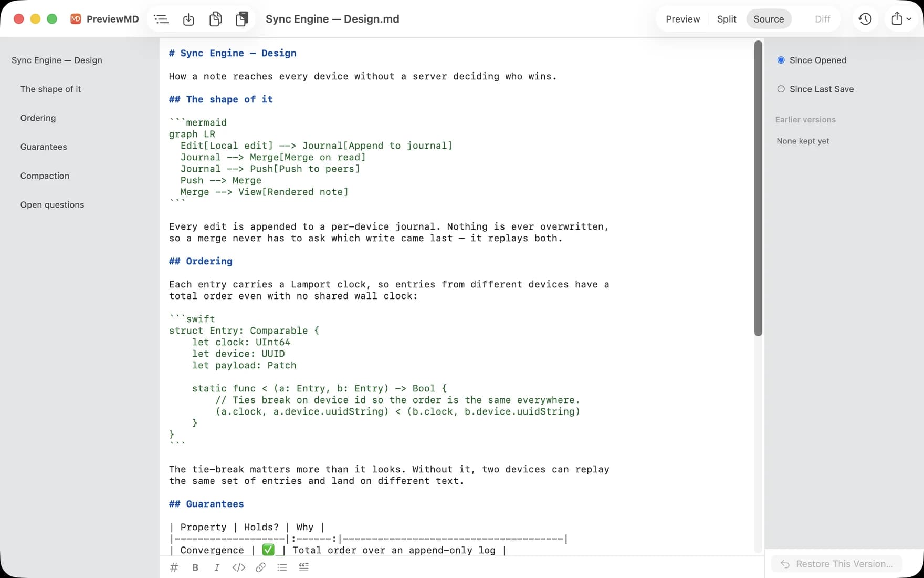The height and width of the screenshot is (578, 924).
Task: Click the import tray-with-arrow toolbar icon
Action: point(188,19)
